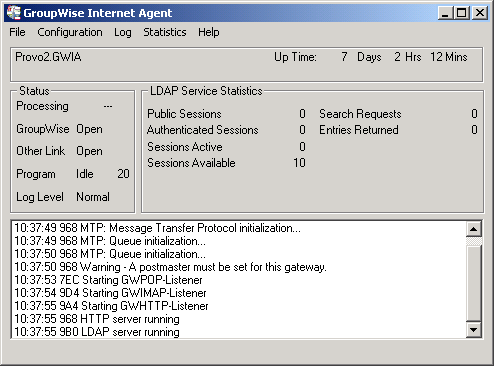
Task: Click the Up Time label
Action: [295, 57]
